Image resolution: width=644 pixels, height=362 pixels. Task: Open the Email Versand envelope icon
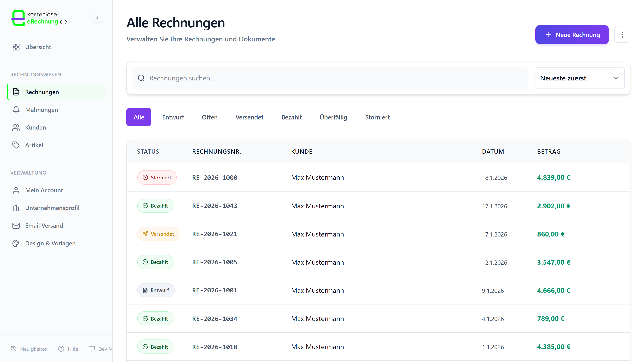[x=16, y=226]
